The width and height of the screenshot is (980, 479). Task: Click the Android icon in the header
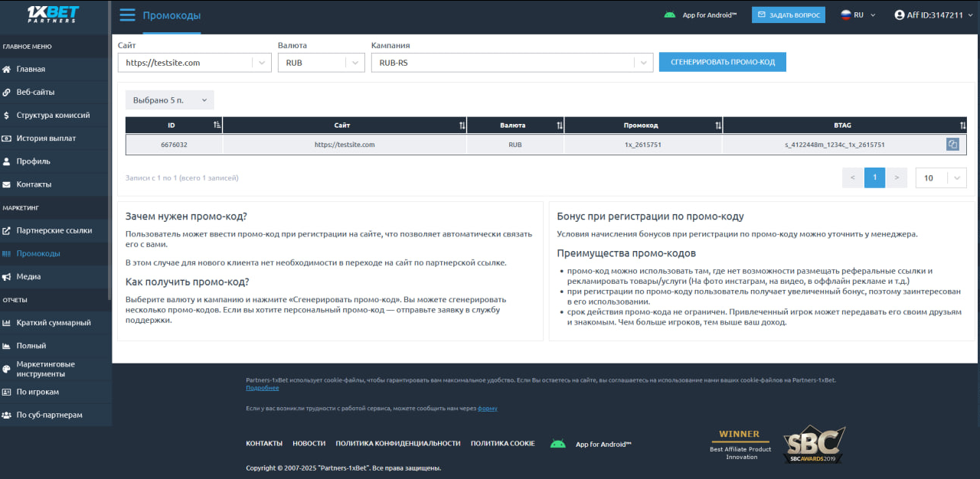coord(670,15)
